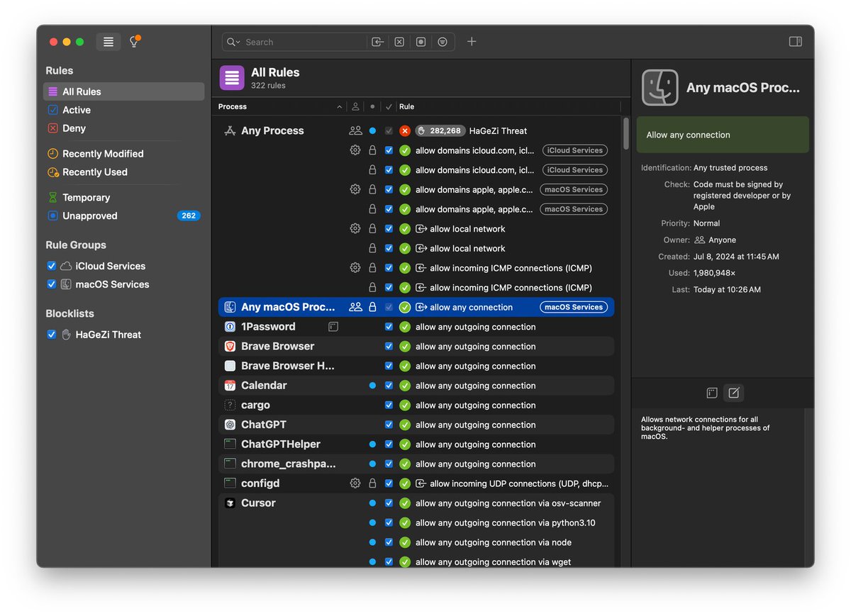Select rule allowing outgoing connection via python3.10
Image resolution: width=851 pixels, height=616 pixels.
click(505, 522)
